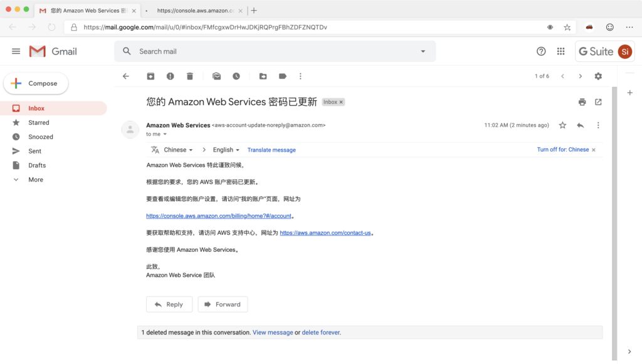The image size is (642, 364).
Task: Star the Amazon Web Services message
Action: 562,125
